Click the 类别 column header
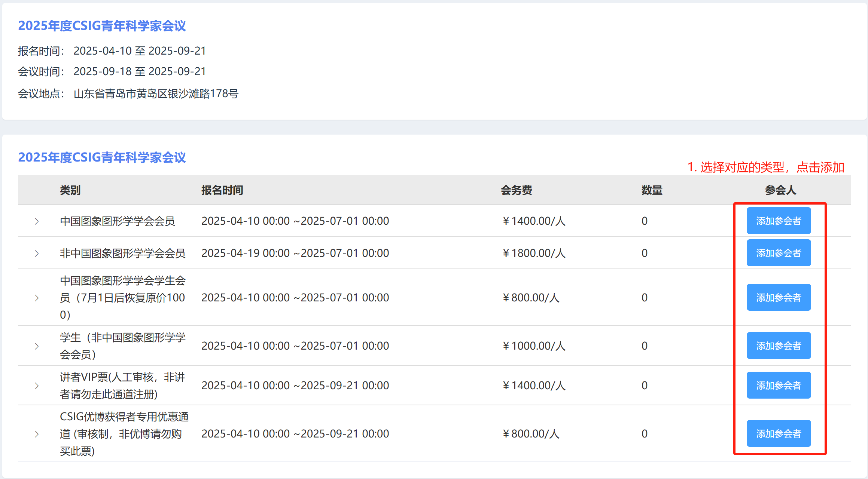868x479 pixels. point(70,190)
